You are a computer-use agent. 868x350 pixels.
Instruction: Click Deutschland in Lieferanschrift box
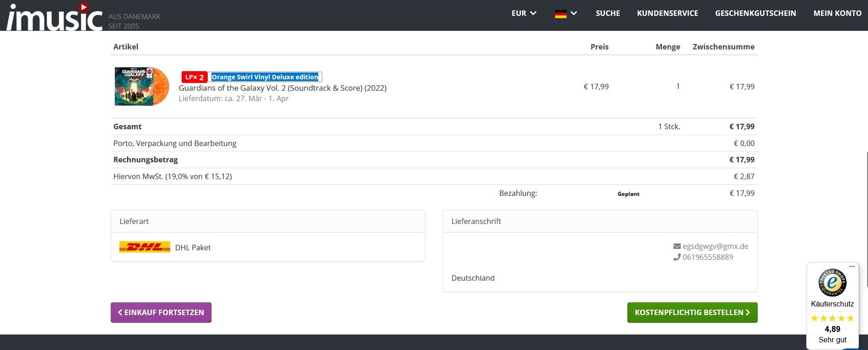[473, 278]
